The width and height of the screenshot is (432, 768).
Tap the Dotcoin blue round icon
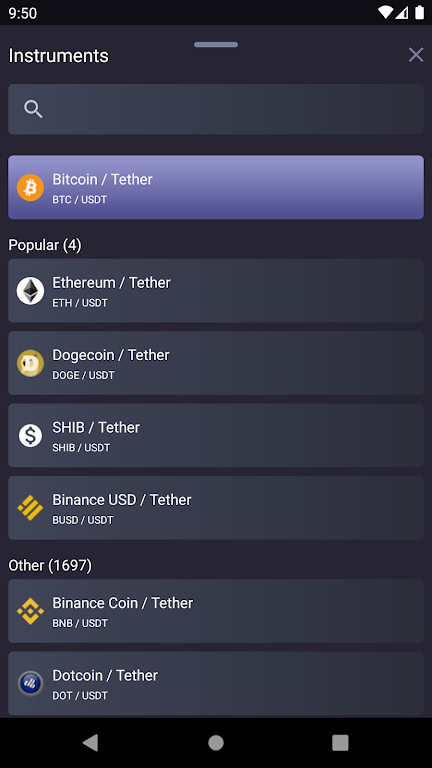point(30,683)
